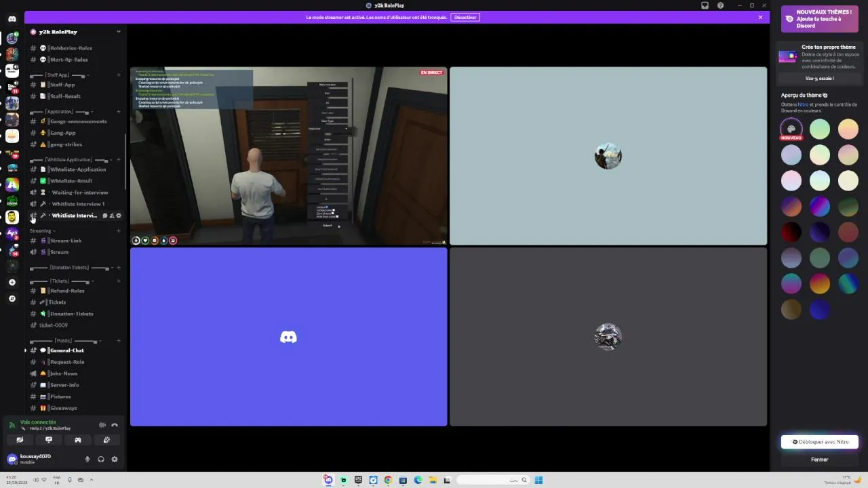The height and width of the screenshot is (488, 868).
Task: Open ticket-0009 channel
Action: click(x=76, y=325)
